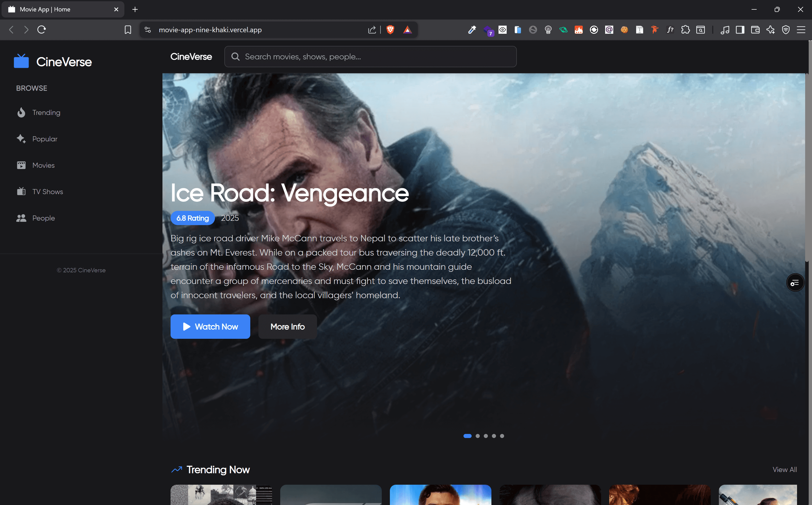Open the Movies section from the sidebar
Viewport: 812px width, 505px height.
(x=43, y=165)
